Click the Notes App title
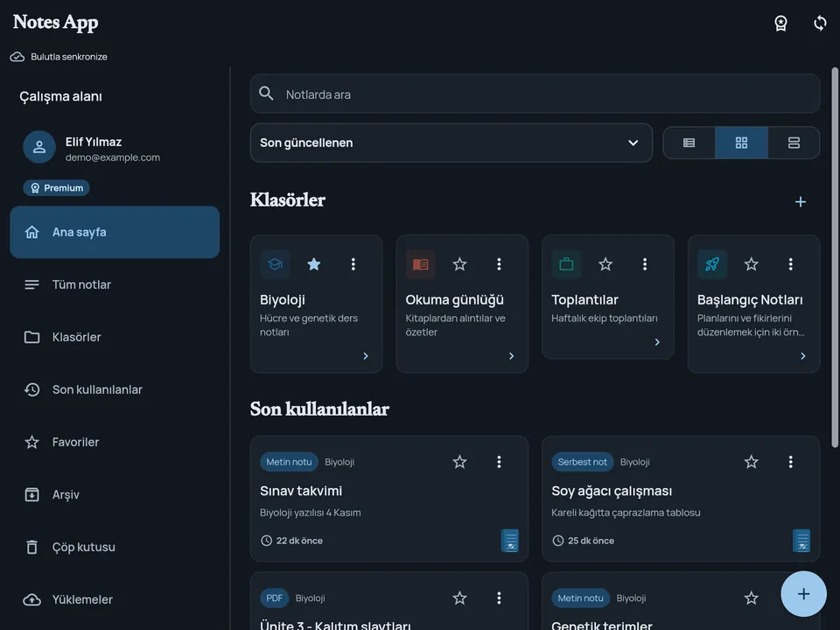Screen dimensions: 840x630 tap(56, 23)
